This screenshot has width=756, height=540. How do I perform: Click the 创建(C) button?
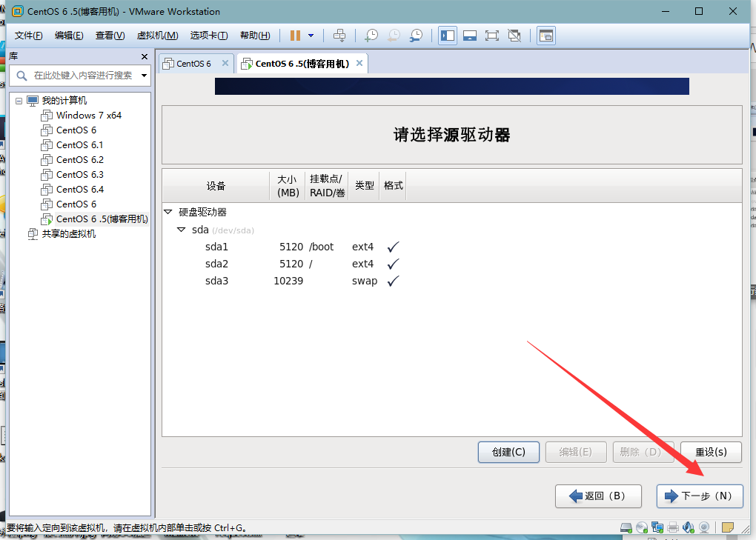click(508, 452)
